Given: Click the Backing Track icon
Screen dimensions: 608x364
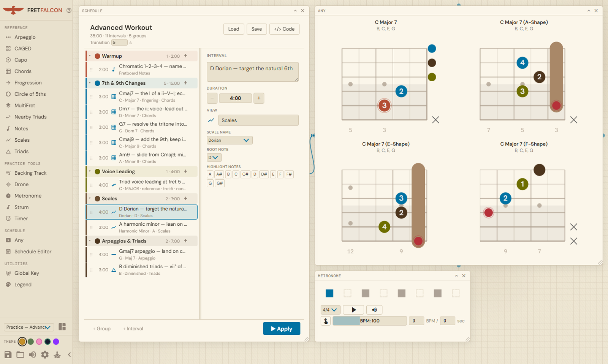Looking at the screenshot, I should [8, 173].
